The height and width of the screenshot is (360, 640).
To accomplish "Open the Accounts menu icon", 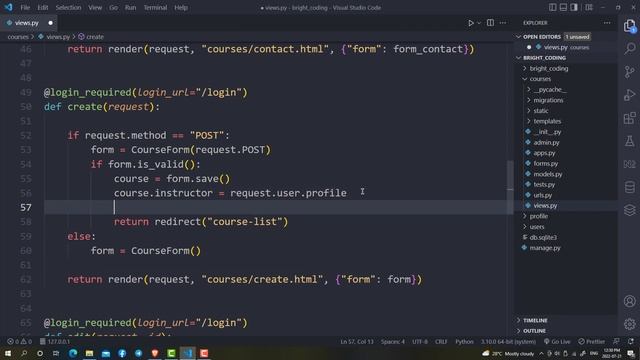I will coord(630,301).
